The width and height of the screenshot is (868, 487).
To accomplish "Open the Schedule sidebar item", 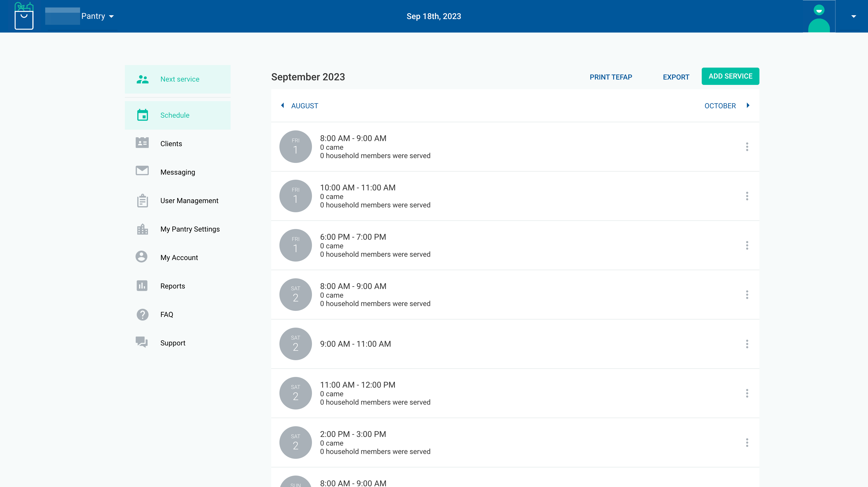I will (x=177, y=115).
